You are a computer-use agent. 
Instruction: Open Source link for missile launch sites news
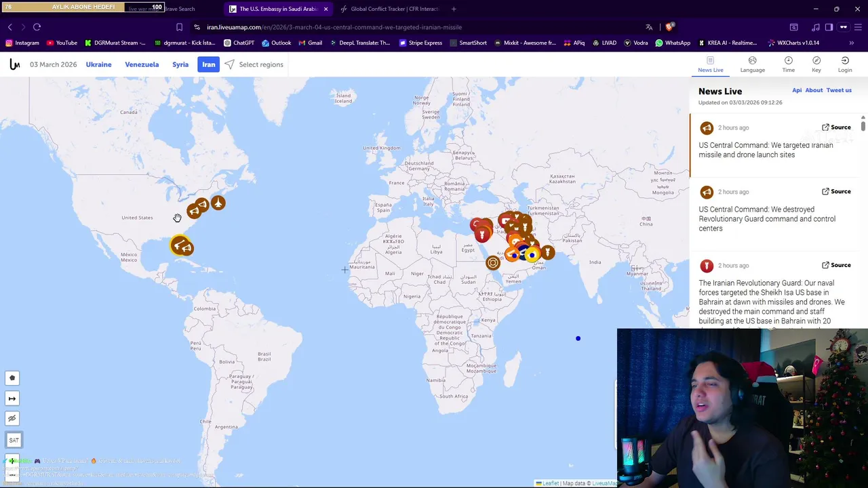tap(836, 127)
